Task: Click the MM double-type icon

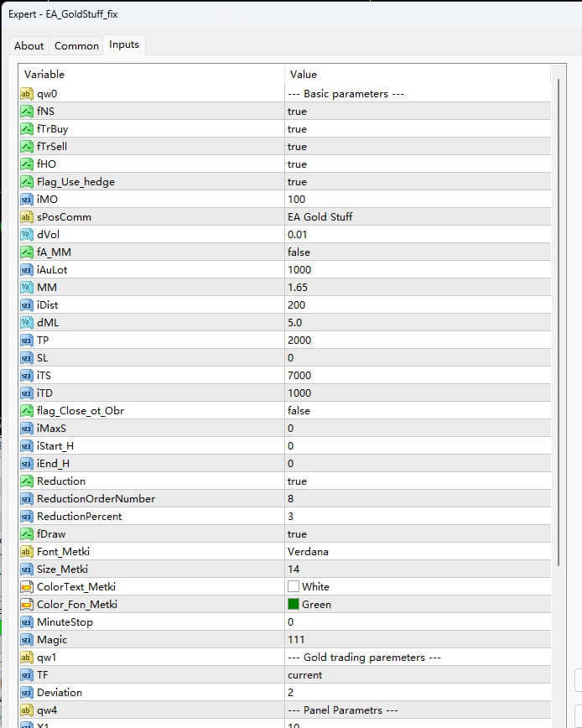Action: click(x=27, y=288)
